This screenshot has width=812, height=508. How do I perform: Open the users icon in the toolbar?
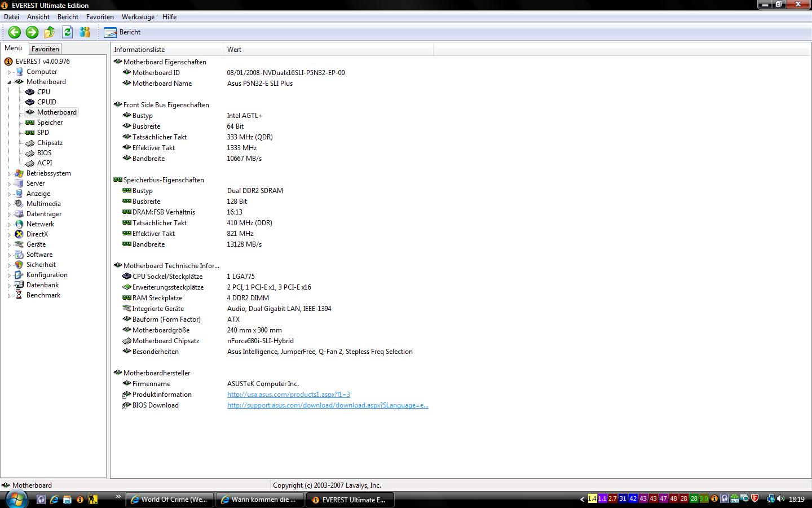[x=85, y=32]
